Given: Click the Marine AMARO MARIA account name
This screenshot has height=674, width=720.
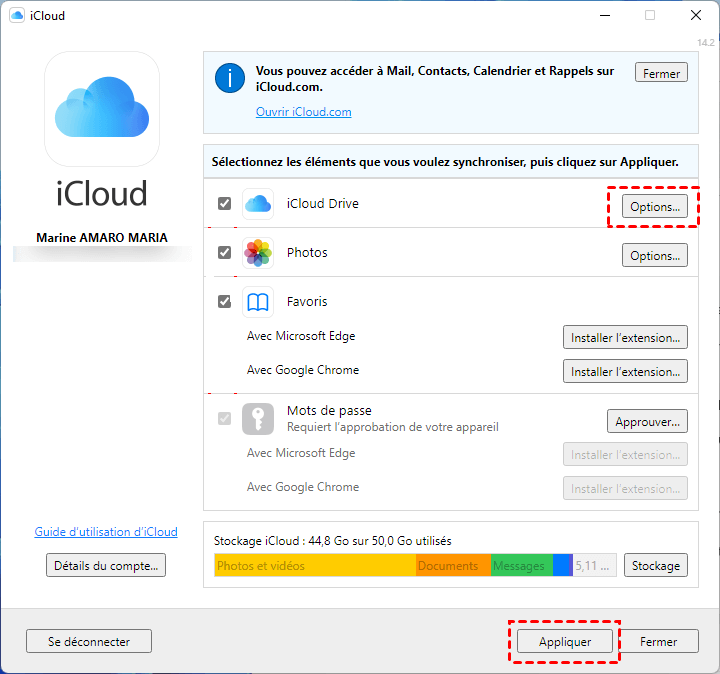Looking at the screenshot, I should [x=102, y=237].
